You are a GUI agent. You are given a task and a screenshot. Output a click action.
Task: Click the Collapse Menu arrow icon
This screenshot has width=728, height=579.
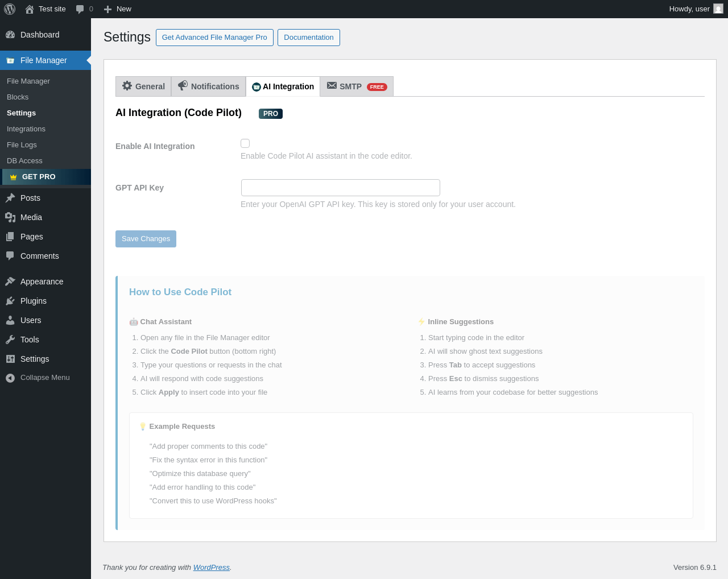[x=10, y=378]
